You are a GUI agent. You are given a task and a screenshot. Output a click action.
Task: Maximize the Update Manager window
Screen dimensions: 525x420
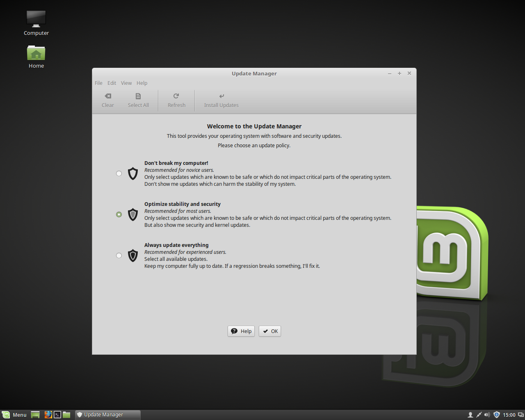399,73
